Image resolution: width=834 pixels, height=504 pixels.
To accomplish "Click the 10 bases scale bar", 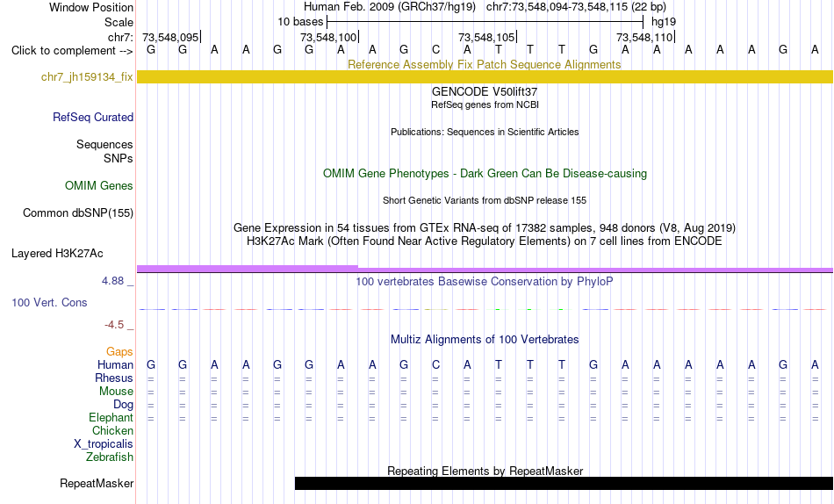I will [x=485, y=22].
